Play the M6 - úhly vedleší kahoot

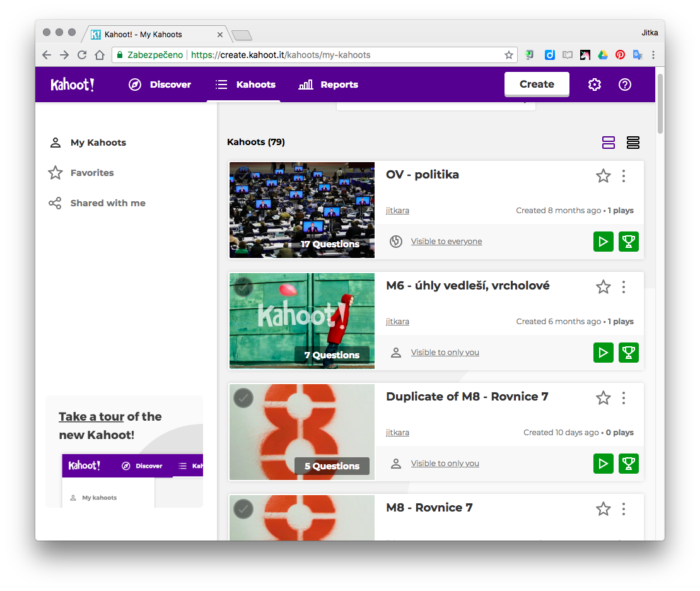coord(603,353)
